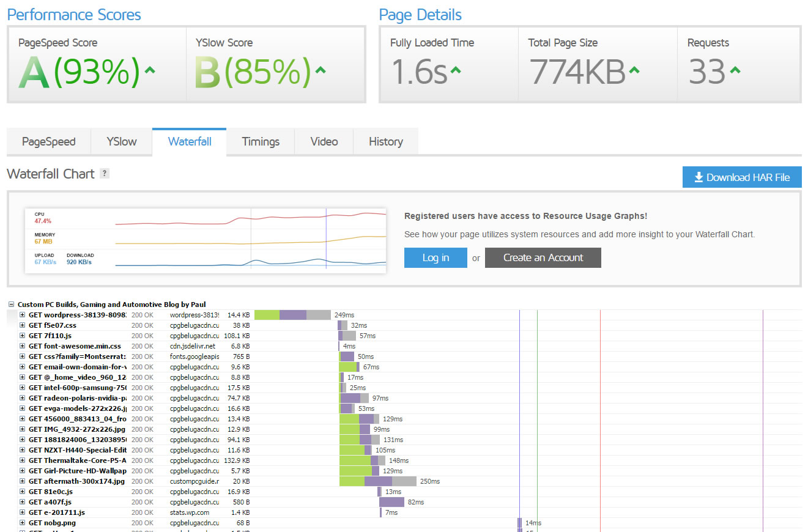Screen dimensions: 808x532
Task: Click the Download HAR File button
Action: pos(742,177)
